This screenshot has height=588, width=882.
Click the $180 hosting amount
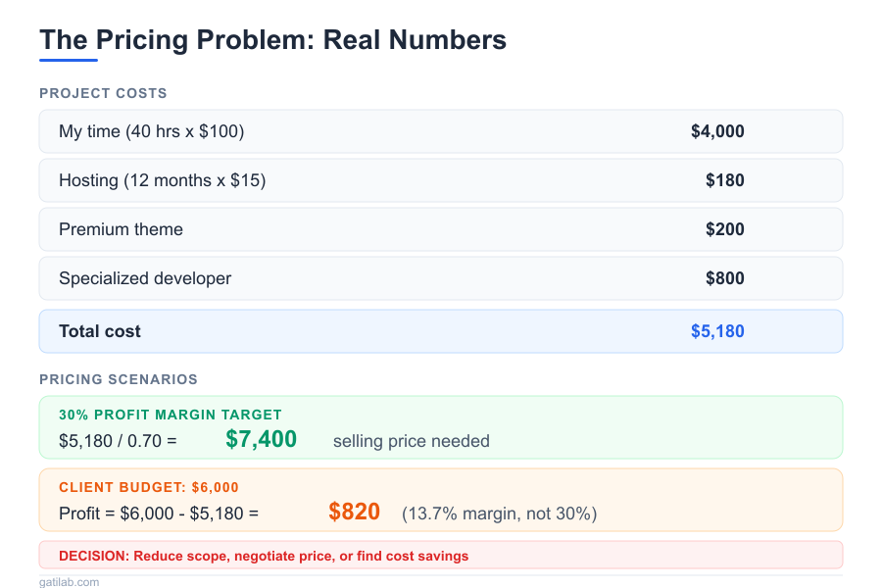(724, 180)
